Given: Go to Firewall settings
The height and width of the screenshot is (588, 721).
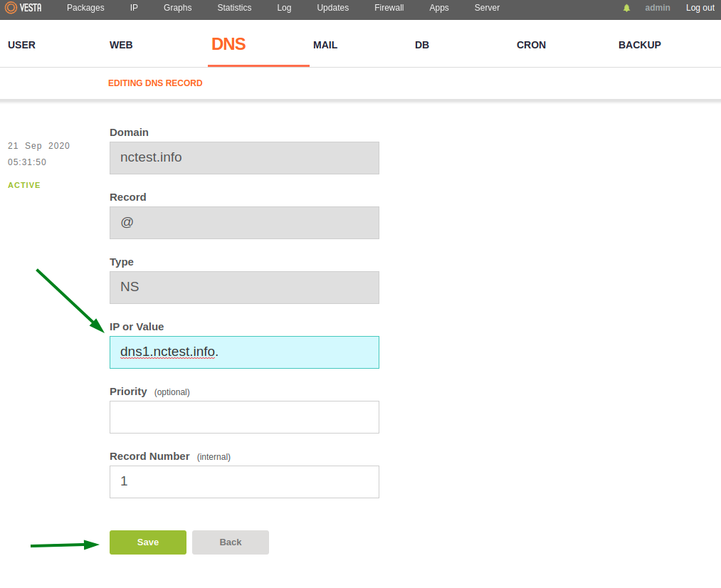Looking at the screenshot, I should coord(389,8).
